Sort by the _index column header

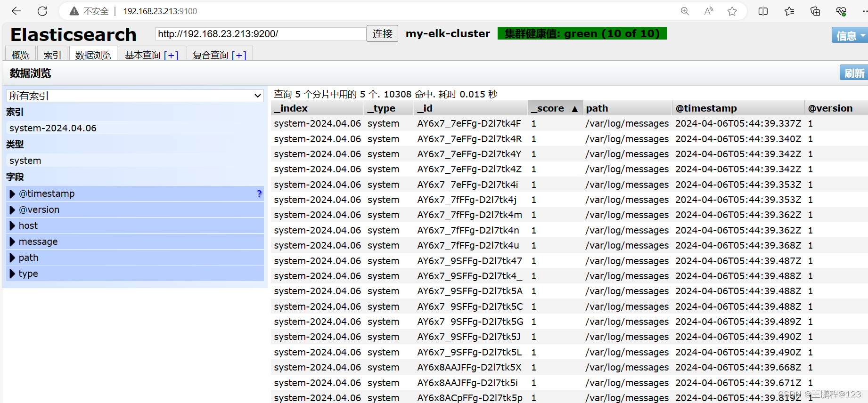pyautogui.click(x=317, y=108)
